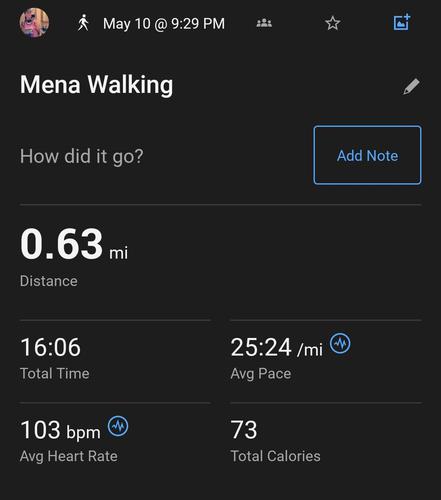Open the chart icon beside Avg Heart Rate
The image size is (441, 500).
point(118,426)
